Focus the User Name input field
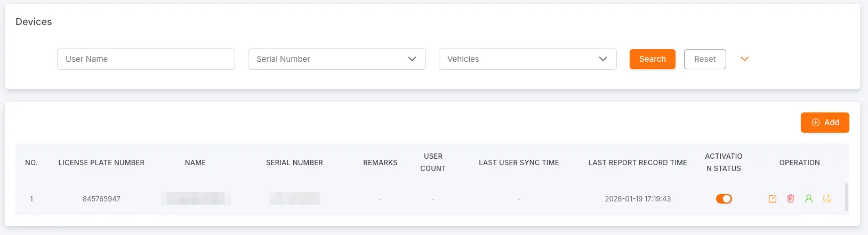 click(x=146, y=59)
